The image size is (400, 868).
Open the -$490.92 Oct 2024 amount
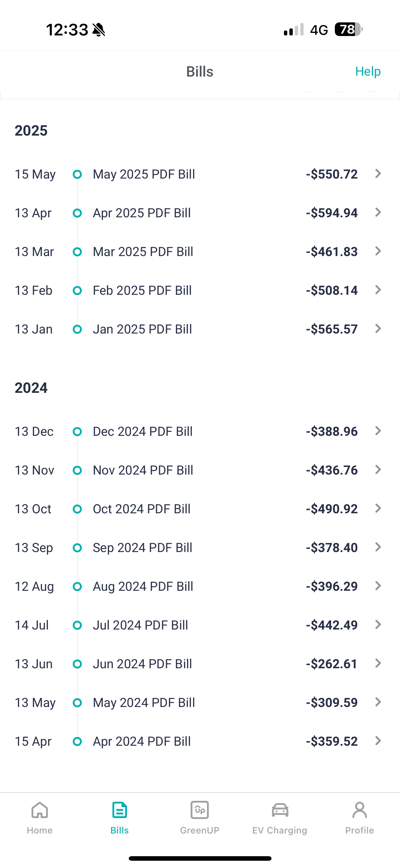(x=332, y=509)
